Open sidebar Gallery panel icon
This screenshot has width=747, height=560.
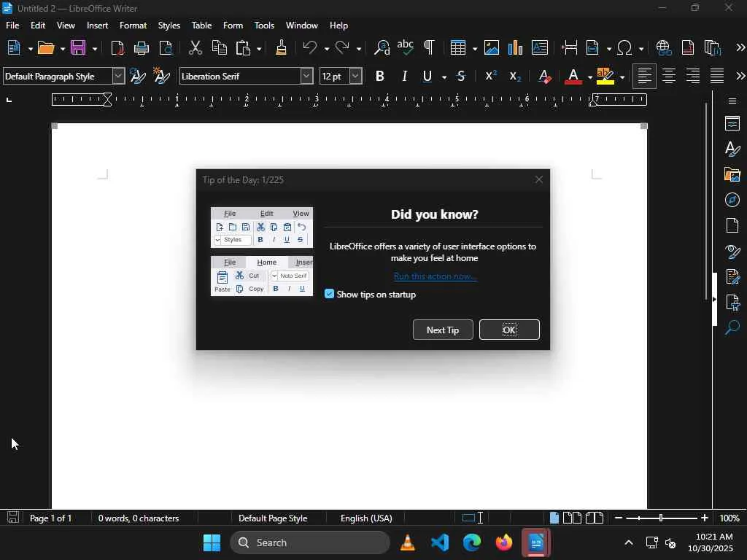tap(732, 174)
